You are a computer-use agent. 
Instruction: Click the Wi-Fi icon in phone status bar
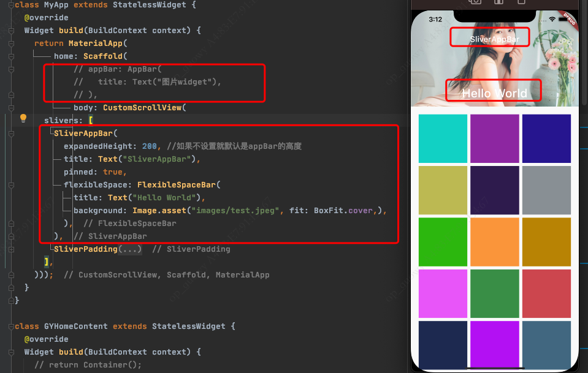(x=552, y=19)
